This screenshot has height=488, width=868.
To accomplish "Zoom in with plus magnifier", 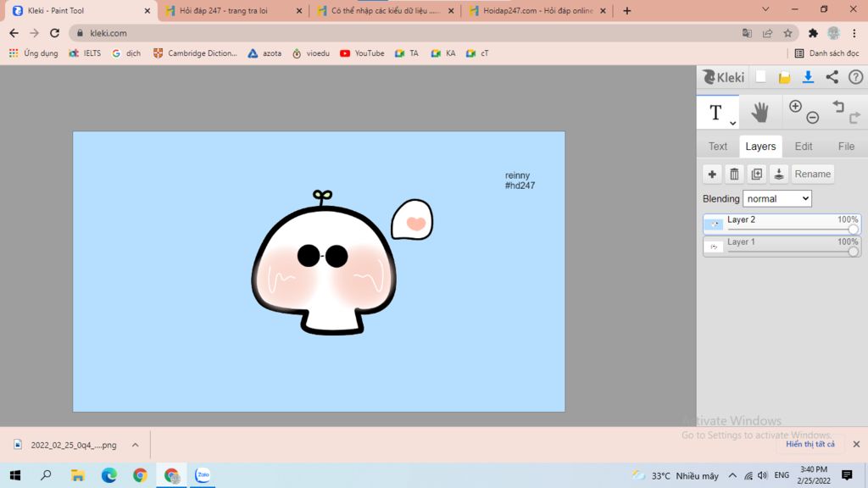I will 795,106.
